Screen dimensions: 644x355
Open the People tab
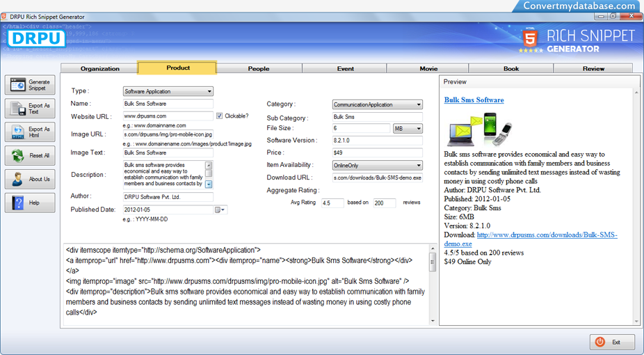(259, 69)
